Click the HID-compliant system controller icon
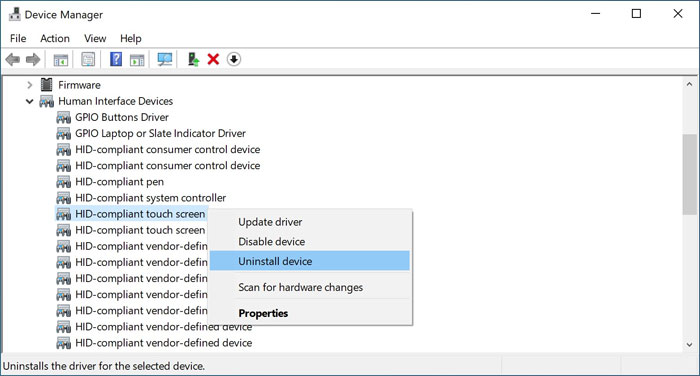 (x=63, y=198)
